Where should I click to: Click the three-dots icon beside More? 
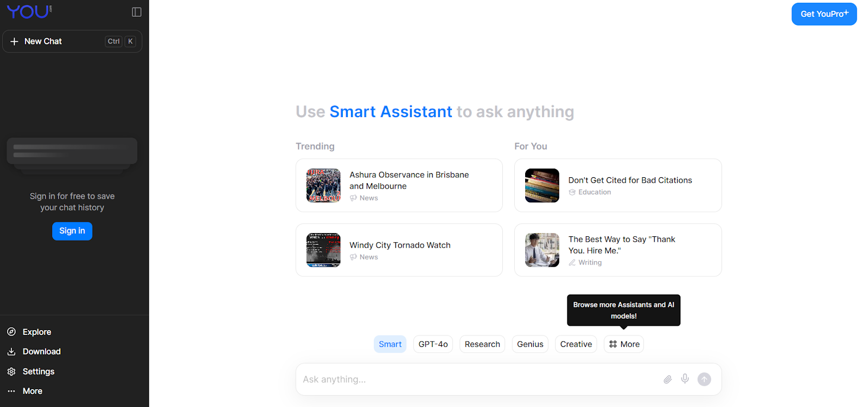(11, 391)
